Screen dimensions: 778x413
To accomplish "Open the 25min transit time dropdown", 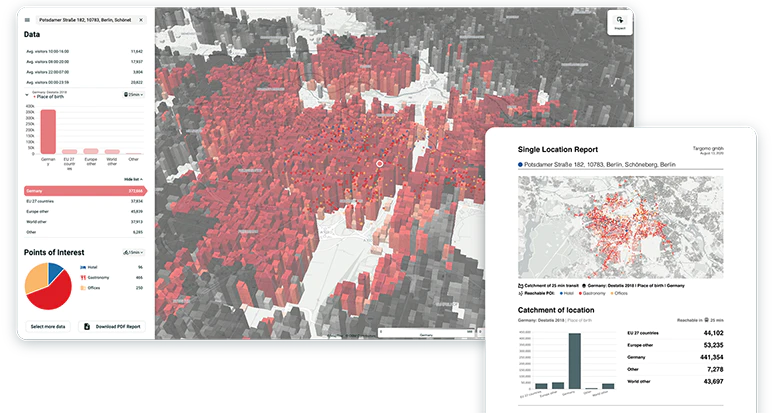I will pyautogui.click(x=133, y=94).
